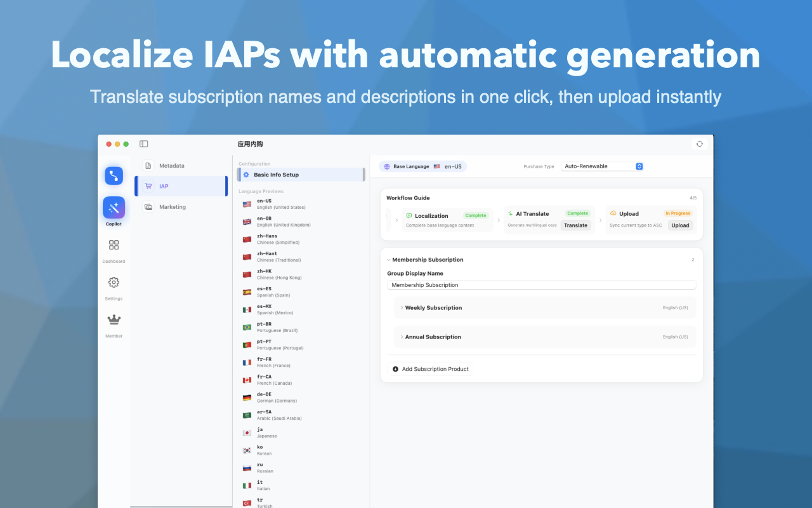Click the Metadata document icon
Viewport: 812px width, 508px height.
pyautogui.click(x=148, y=165)
